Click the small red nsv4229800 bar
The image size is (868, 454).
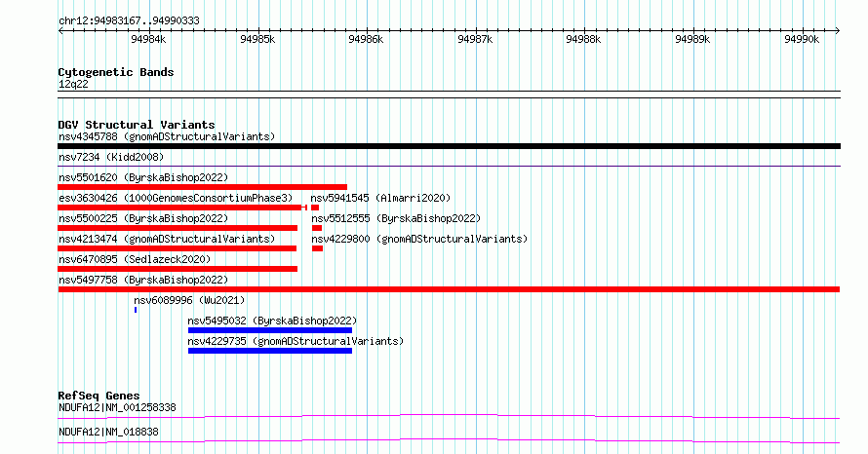tap(317, 248)
